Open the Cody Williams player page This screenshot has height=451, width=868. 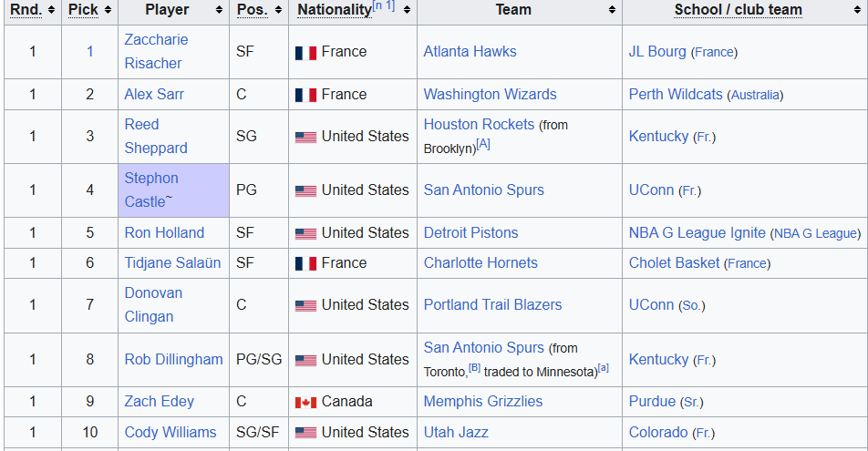(x=170, y=432)
